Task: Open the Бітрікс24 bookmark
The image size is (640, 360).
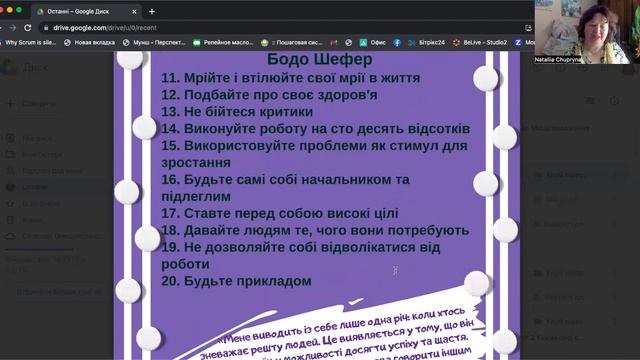Action: pyautogui.click(x=426, y=42)
